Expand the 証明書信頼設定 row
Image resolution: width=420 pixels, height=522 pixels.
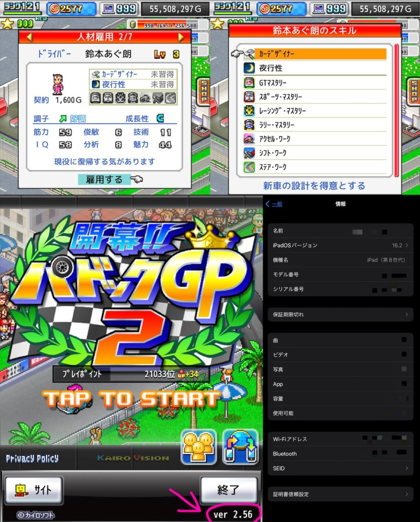coord(340,494)
